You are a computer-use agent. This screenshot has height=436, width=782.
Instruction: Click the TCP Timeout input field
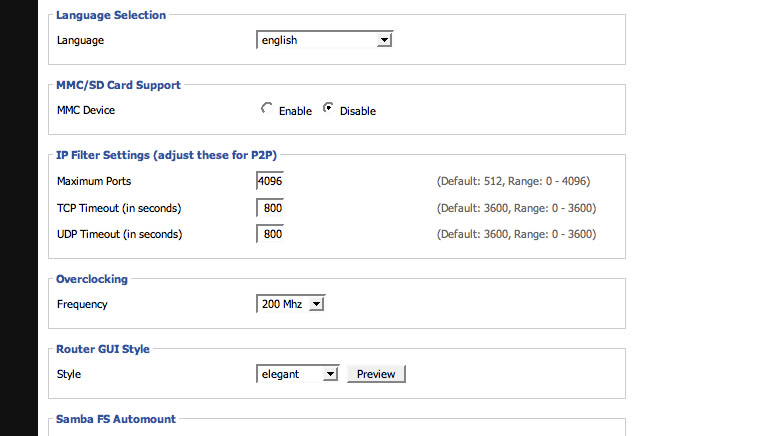270,208
